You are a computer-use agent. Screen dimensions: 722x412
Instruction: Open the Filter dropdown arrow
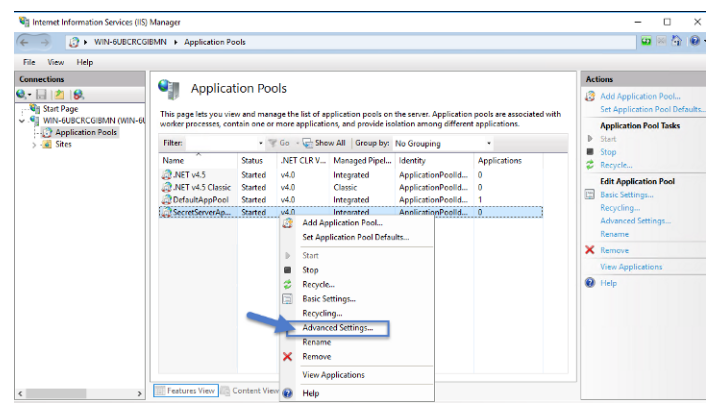tap(261, 143)
